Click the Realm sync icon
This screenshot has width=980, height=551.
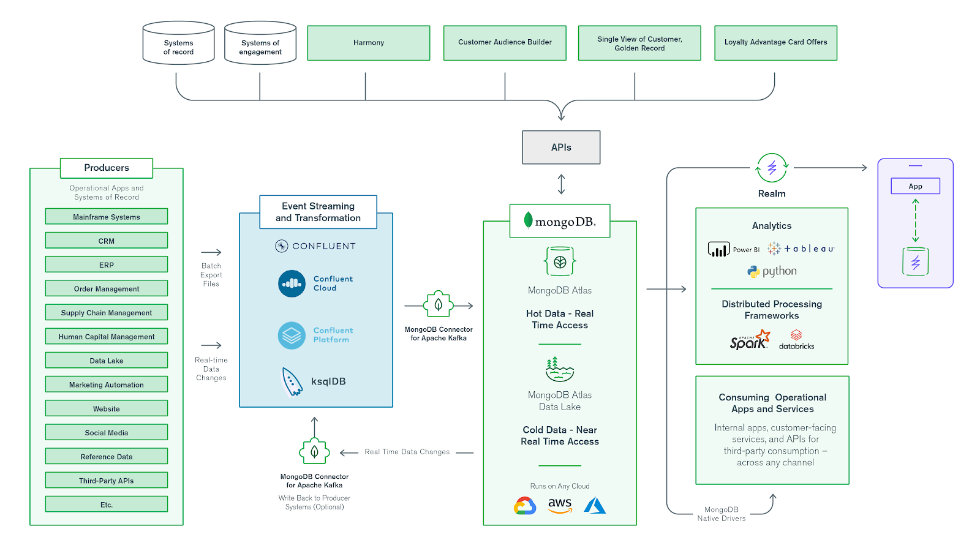click(772, 168)
